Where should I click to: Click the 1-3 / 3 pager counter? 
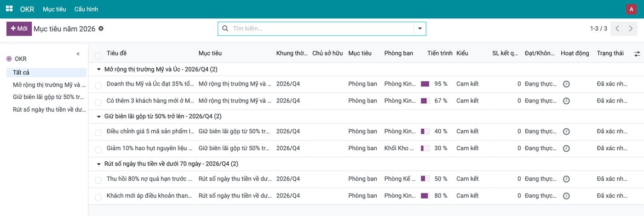tap(598, 28)
